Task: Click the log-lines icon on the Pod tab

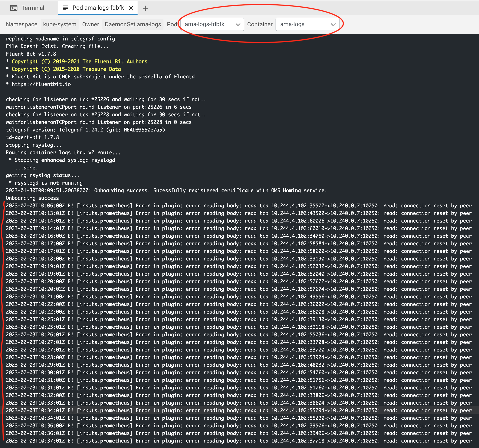Action: tap(65, 8)
